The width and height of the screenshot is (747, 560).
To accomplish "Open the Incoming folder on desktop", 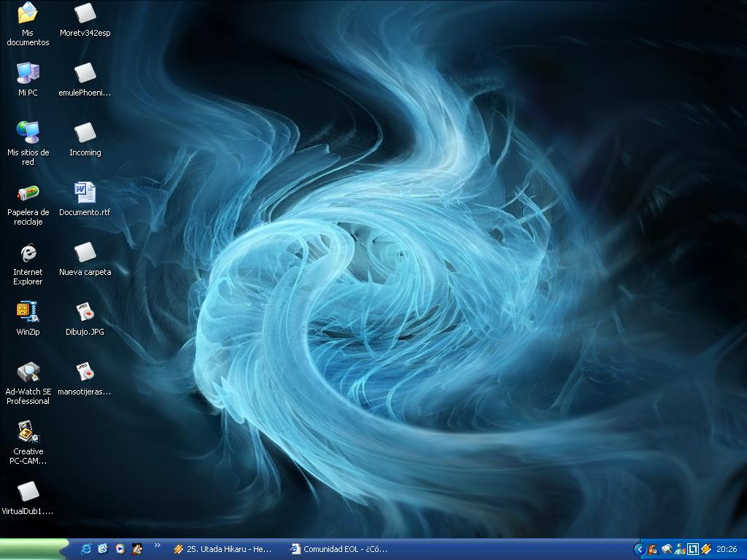I will tap(85, 133).
